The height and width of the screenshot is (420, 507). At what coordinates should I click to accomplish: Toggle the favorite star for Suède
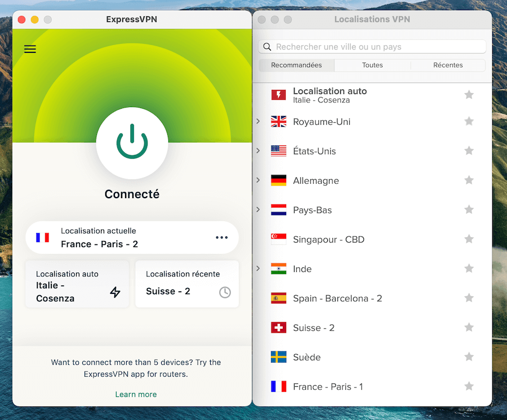(469, 357)
